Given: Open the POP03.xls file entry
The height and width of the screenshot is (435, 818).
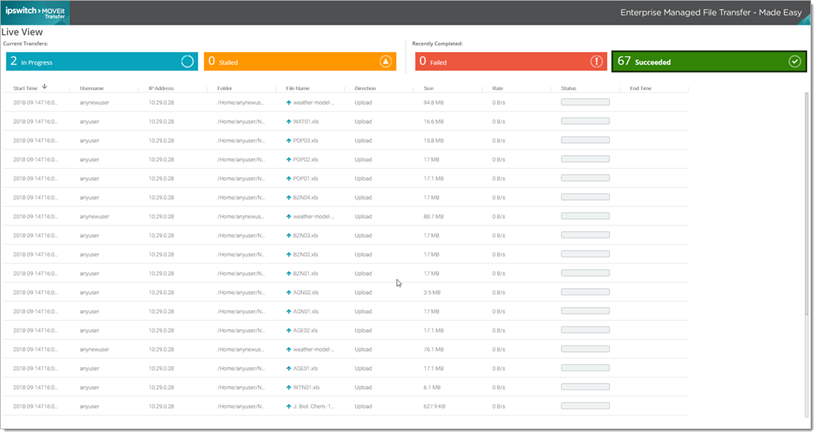Looking at the screenshot, I should pyautogui.click(x=305, y=140).
